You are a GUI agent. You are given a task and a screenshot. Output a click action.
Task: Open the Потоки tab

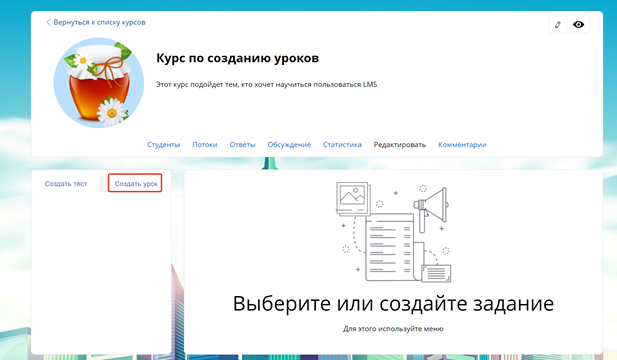tap(205, 145)
